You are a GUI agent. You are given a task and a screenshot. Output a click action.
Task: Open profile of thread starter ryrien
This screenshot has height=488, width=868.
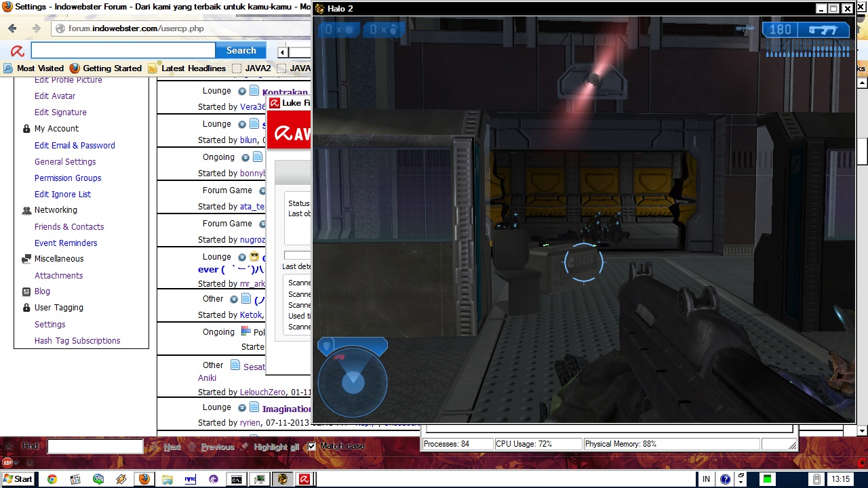click(249, 423)
